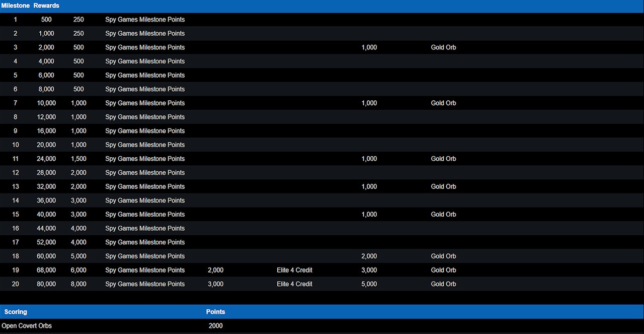Select the 5,000 Gold Orb quantity
Image resolution: width=644 pixels, height=334 pixels.
(x=369, y=284)
